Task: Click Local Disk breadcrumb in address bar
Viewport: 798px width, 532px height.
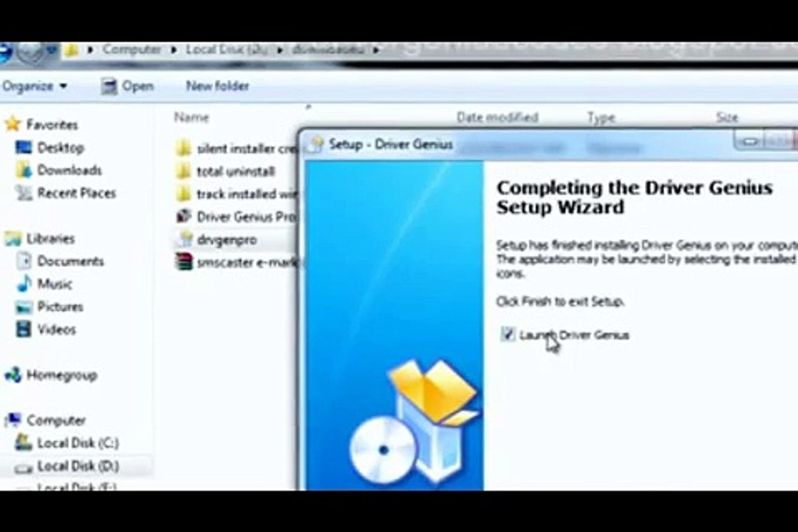Action: [227, 50]
